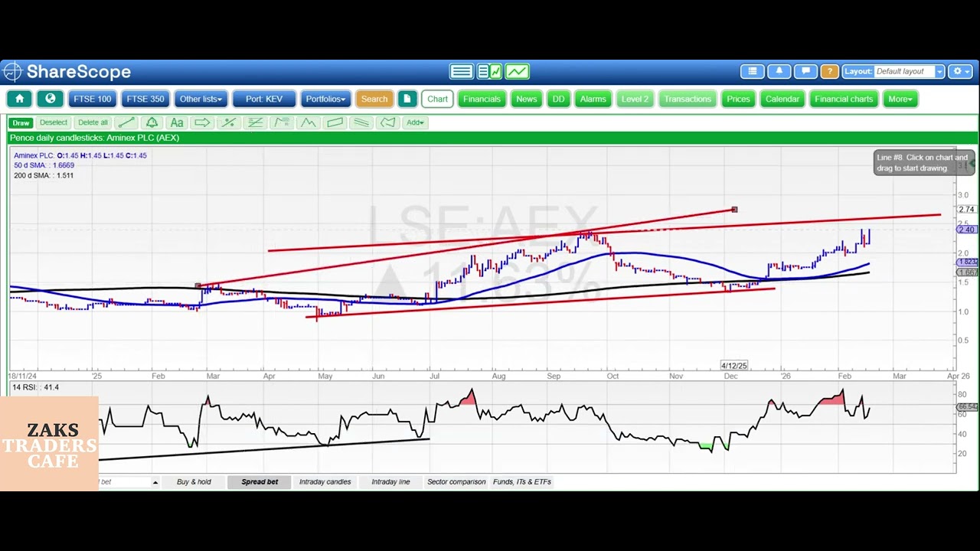Select the Sector comparison preset

(456, 482)
